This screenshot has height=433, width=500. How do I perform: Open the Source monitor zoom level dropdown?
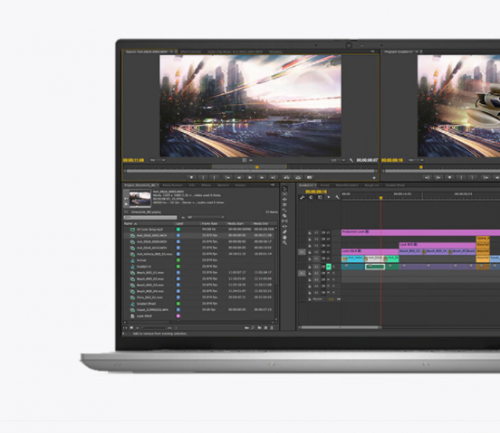coord(157,160)
